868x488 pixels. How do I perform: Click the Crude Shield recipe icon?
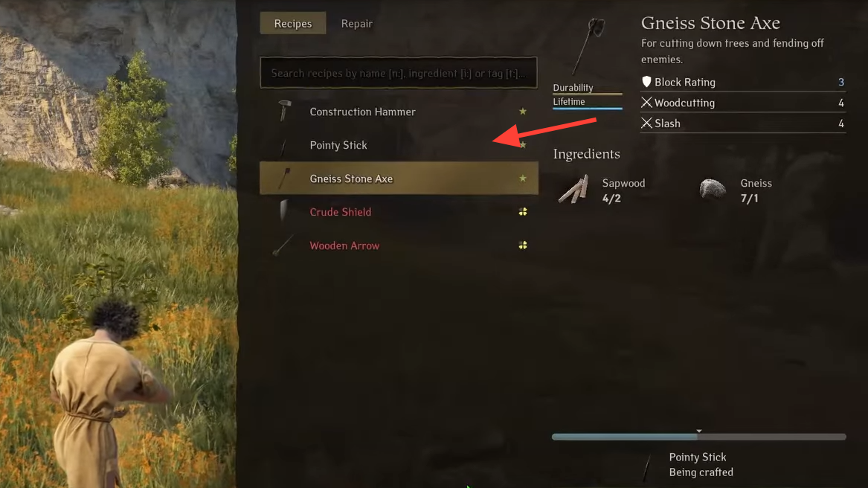[x=283, y=211]
